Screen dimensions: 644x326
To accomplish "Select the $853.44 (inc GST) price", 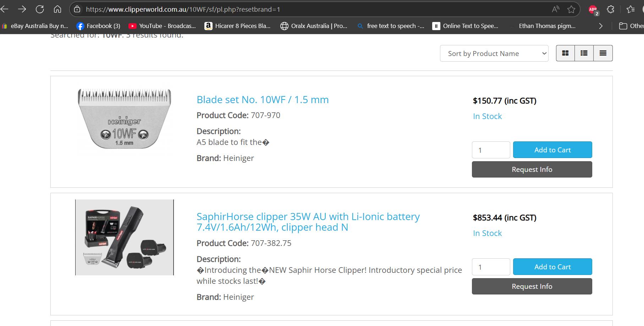I will [505, 218].
